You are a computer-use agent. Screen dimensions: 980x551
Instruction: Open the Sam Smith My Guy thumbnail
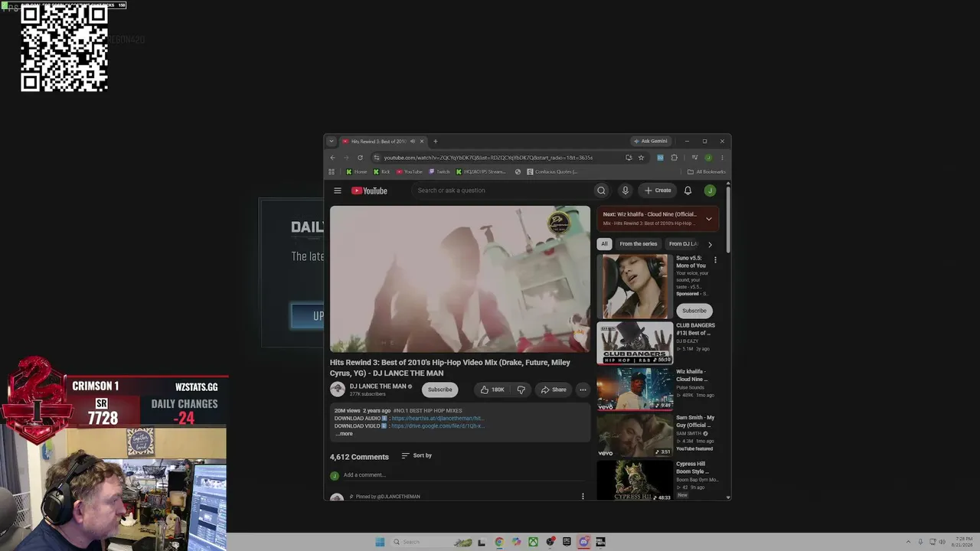click(635, 435)
